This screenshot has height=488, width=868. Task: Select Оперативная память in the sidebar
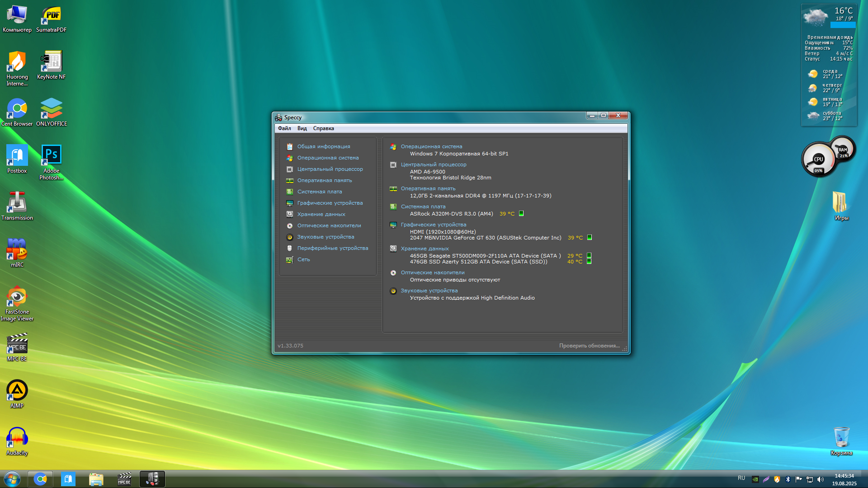click(x=324, y=180)
